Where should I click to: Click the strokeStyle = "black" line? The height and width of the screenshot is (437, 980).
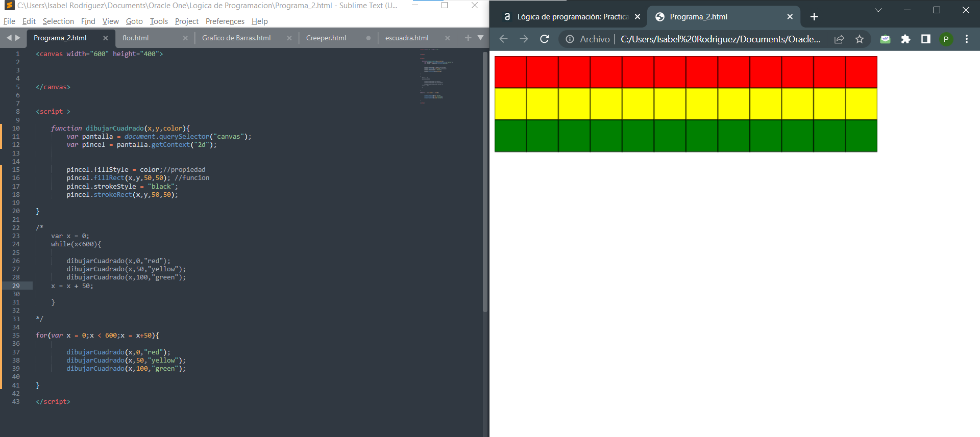pos(122,187)
